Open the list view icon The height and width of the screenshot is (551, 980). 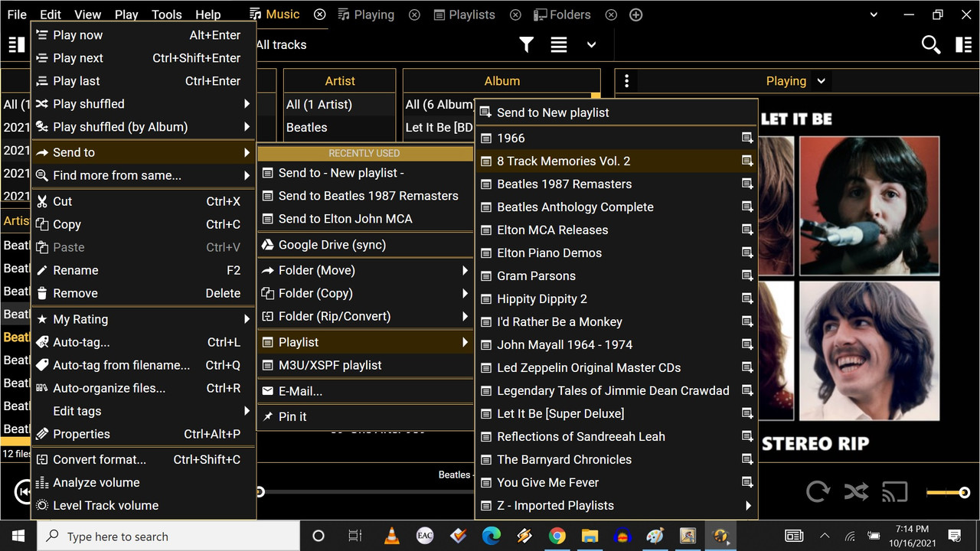(x=559, y=45)
